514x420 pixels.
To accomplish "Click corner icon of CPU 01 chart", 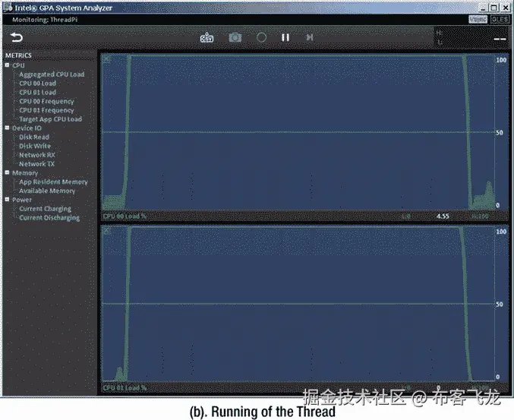I will click(x=106, y=231).
